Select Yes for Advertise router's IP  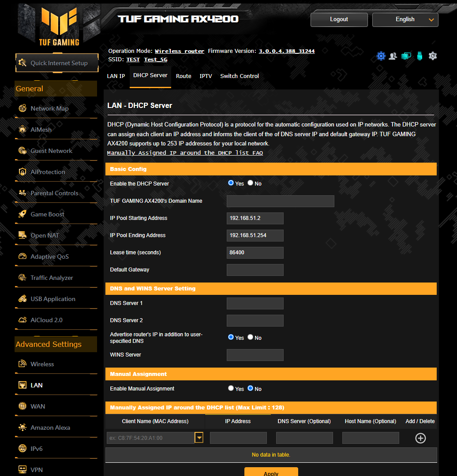[231, 337]
